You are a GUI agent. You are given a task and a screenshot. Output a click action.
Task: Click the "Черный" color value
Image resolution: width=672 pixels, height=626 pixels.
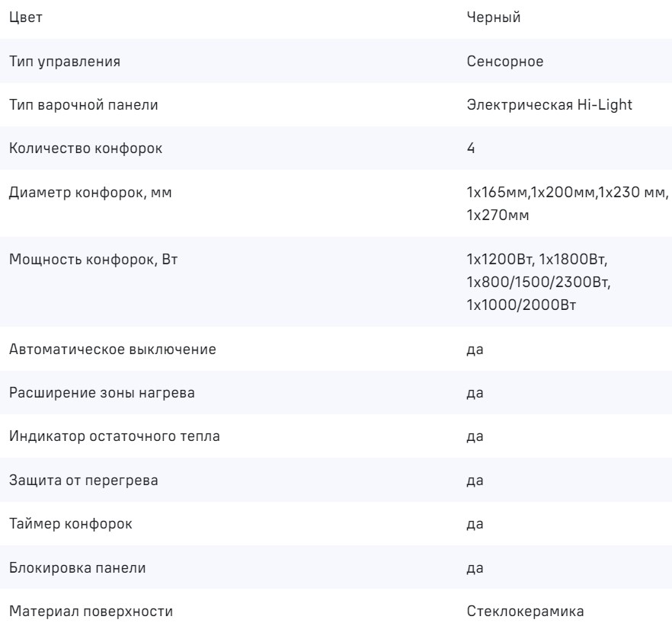[493, 18]
